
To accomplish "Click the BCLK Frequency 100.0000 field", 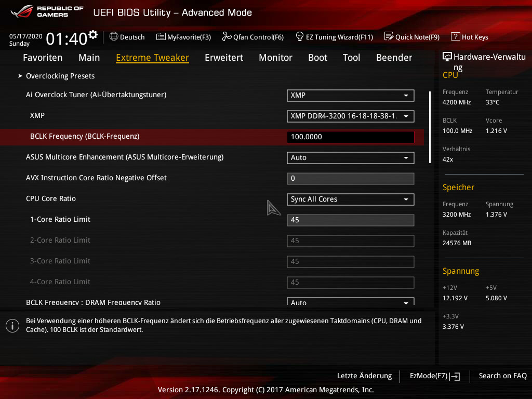I will (x=351, y=137).
